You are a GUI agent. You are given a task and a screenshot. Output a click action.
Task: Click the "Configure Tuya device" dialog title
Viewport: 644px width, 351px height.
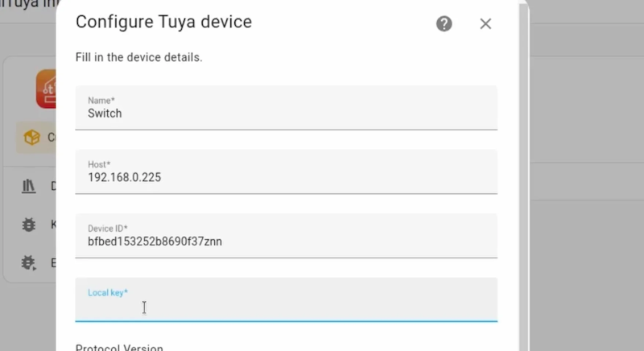click(x=163, y=22)
